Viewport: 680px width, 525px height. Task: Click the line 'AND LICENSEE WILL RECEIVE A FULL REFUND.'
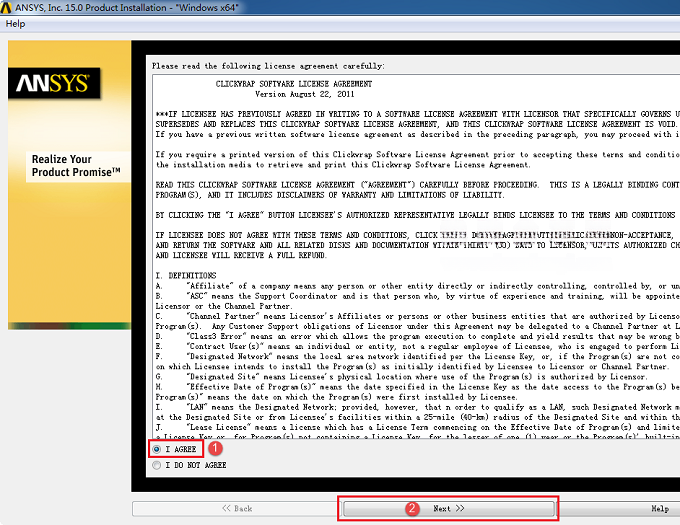point(241,255)
